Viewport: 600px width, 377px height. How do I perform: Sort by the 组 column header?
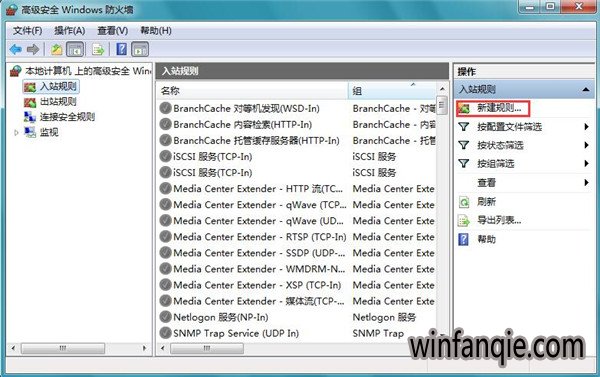[x=391, y=91]
